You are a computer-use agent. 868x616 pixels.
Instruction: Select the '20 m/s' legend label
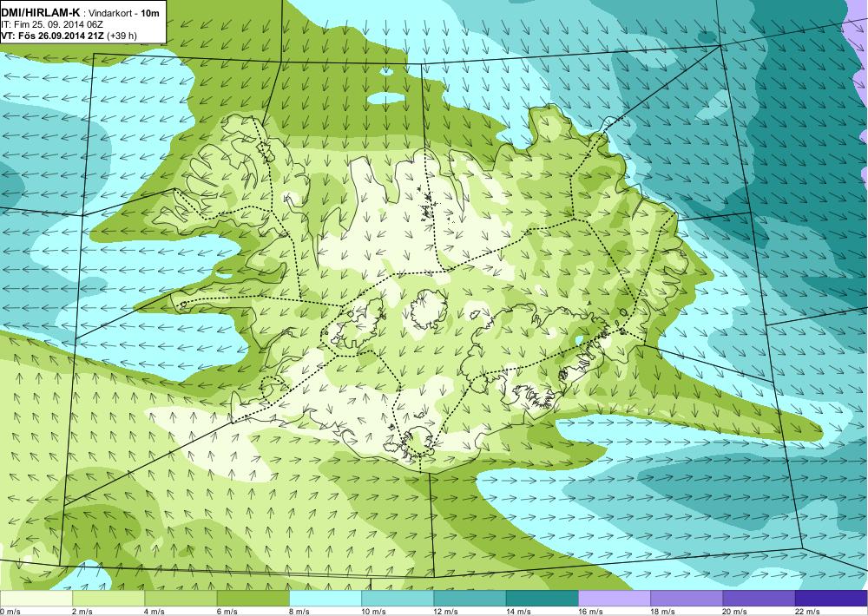click(x=734, y=612)
